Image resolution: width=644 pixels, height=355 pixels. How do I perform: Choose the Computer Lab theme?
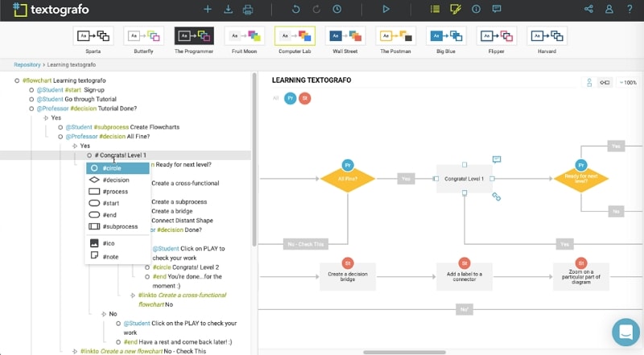(295, 40)
